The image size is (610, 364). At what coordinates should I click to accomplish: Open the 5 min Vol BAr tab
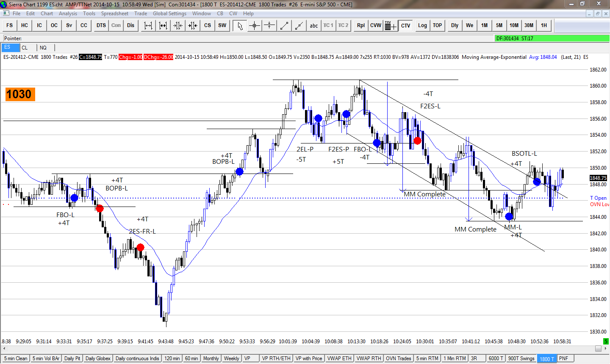coord(46,358)
